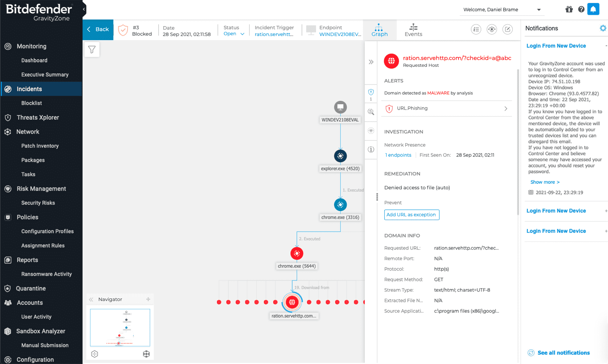608x364 pixels.
Task: Open the first Login From New Device title
Action: coord(556,46)
